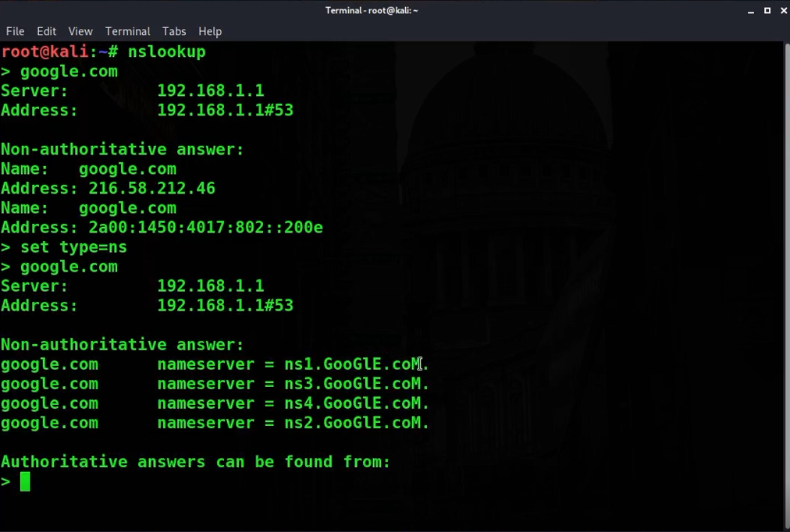Minimize the terminal window
Viewport: 790px width, 532px height.
coord(751,10)
